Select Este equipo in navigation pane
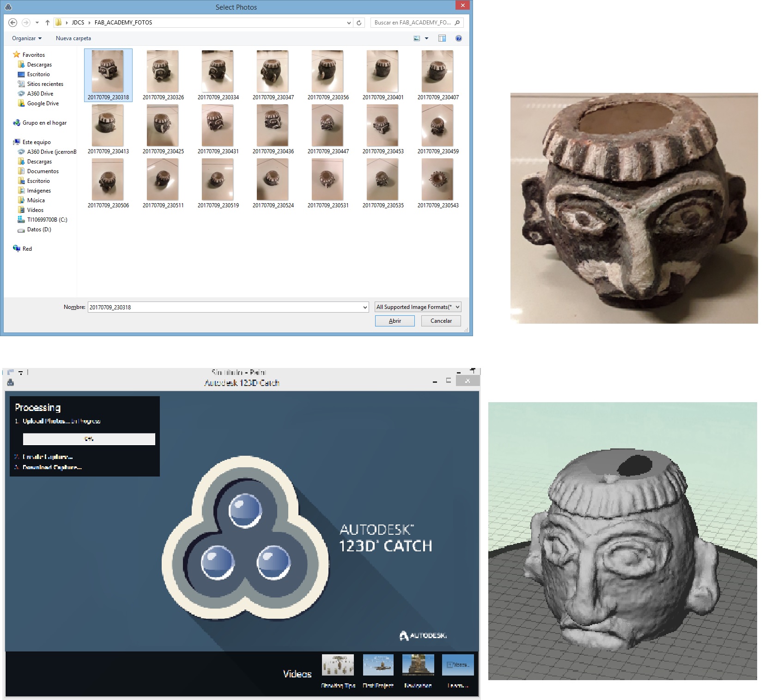Screen dimensions: 765x700 coord(36,142)
